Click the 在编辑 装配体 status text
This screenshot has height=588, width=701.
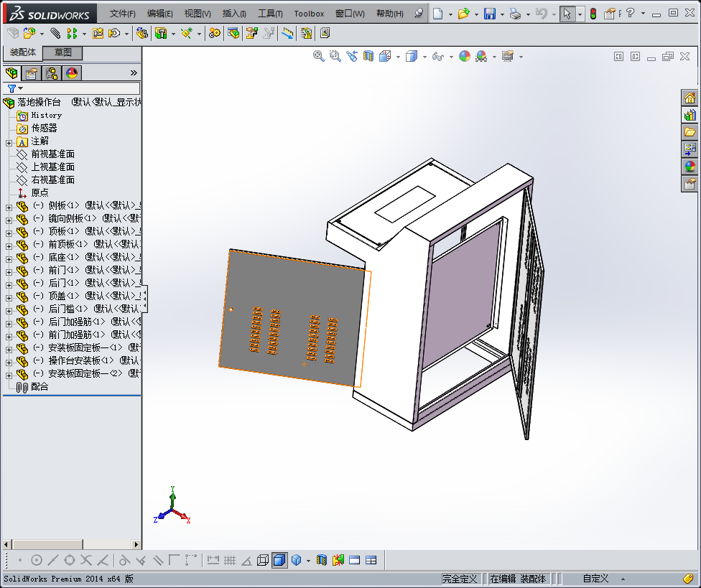click(x=518, y=579)
